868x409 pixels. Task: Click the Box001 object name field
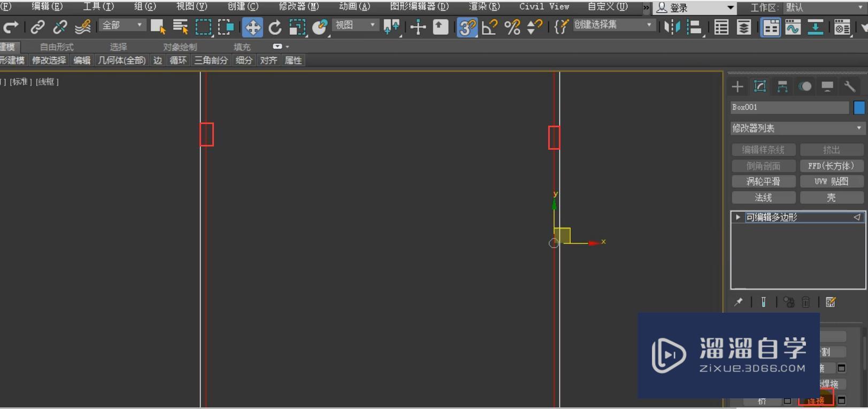click(789, 107)
